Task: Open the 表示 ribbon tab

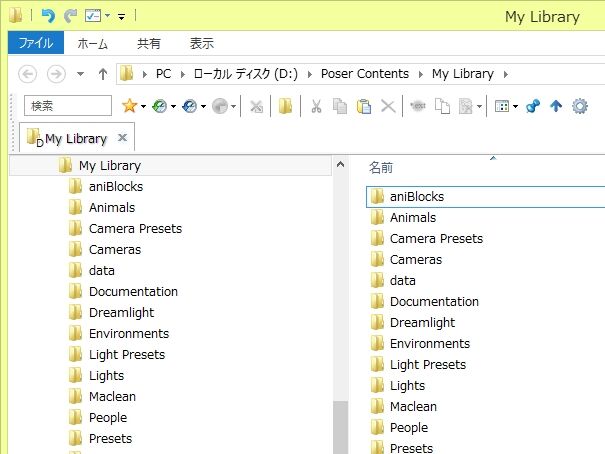Action: pos(201,43)
